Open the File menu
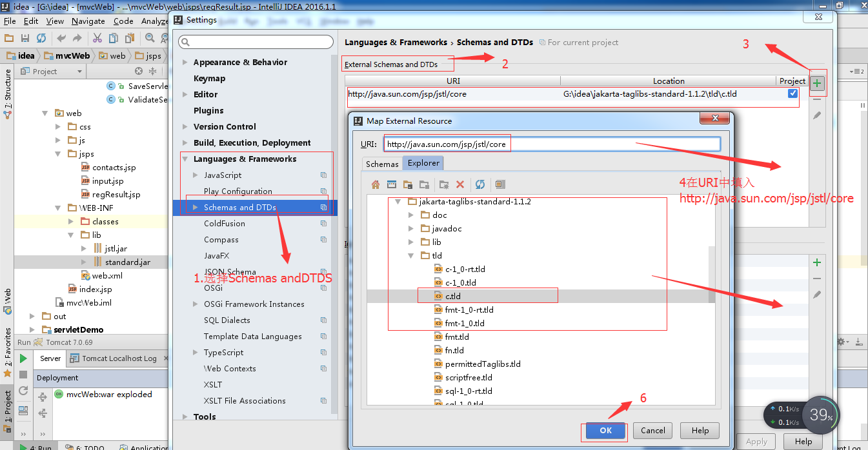 (x=9, y=21)
